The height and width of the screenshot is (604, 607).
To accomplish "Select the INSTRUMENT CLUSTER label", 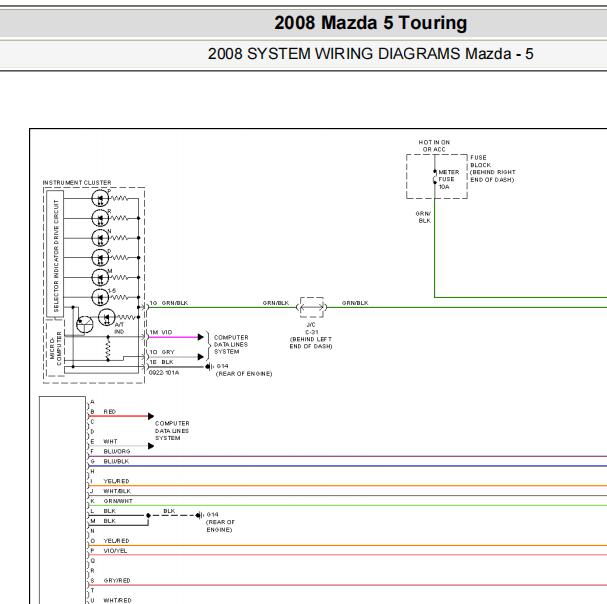I will 77,182.
